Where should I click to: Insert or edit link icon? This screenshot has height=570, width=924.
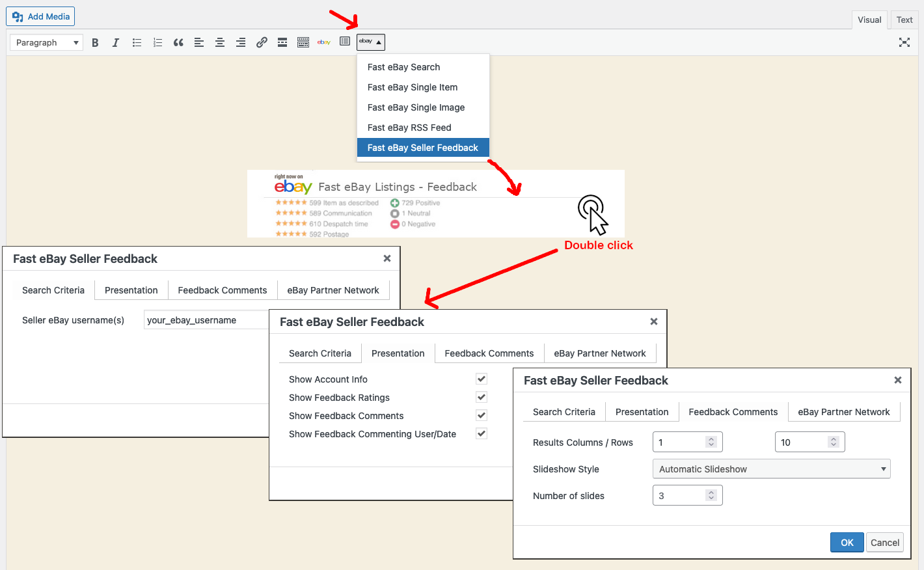262,42
